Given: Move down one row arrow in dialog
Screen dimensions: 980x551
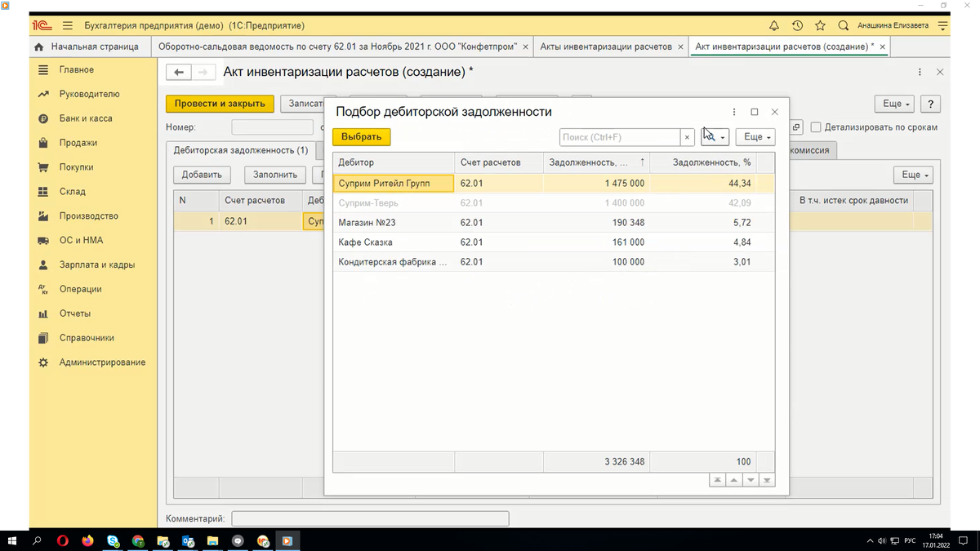Looking at the screenshot, I should [751, 480].
